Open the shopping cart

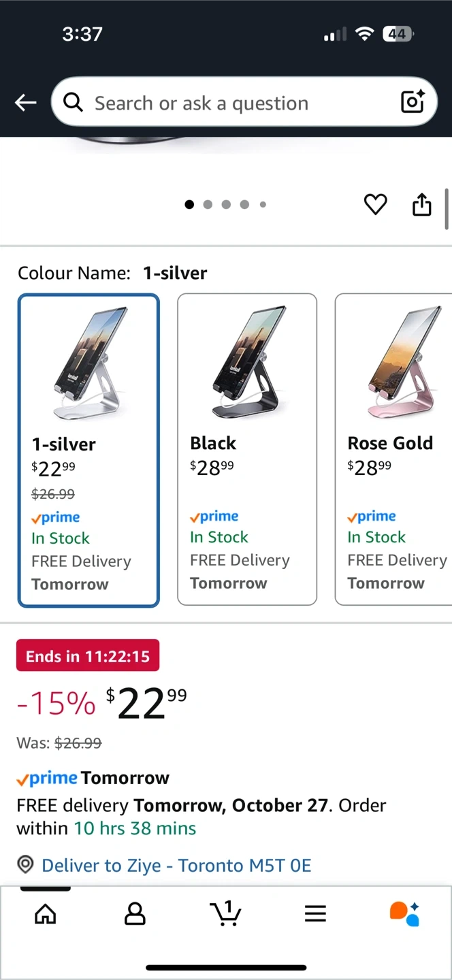click(x=225, y=913)
